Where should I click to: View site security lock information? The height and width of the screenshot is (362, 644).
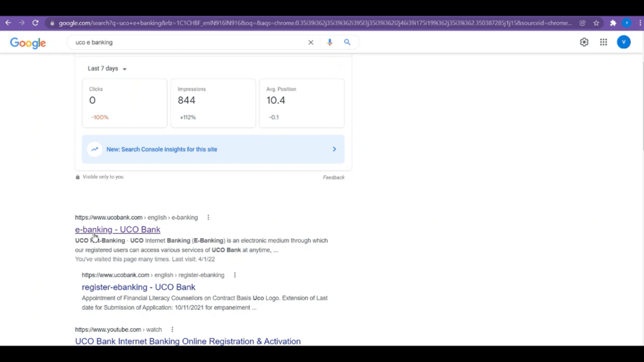pos(52,23)
